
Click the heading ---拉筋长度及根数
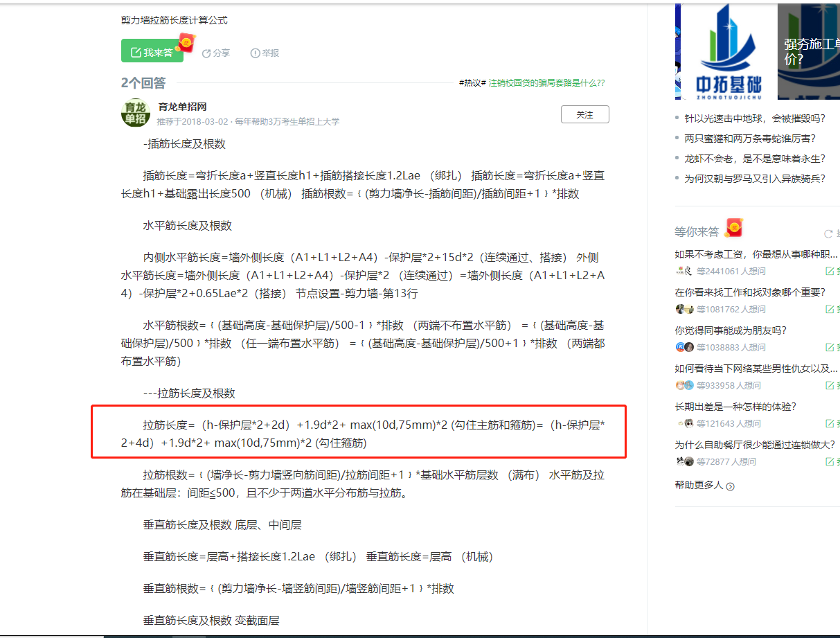pyautogui.click(x=189, y=393)
